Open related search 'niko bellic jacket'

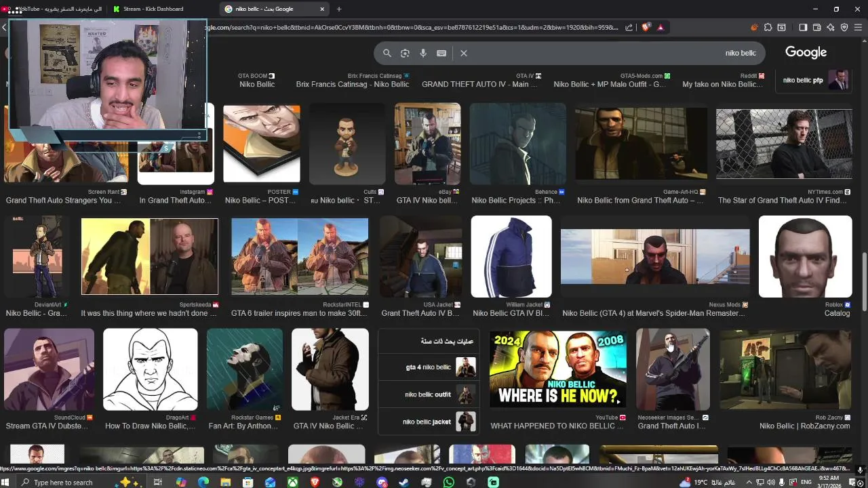click(428, 422)
